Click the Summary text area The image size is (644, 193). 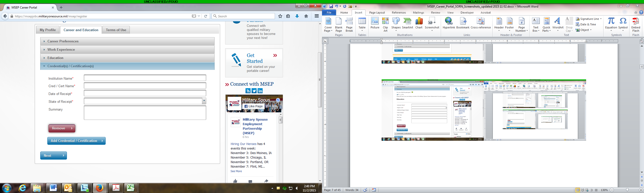[145, 113]
